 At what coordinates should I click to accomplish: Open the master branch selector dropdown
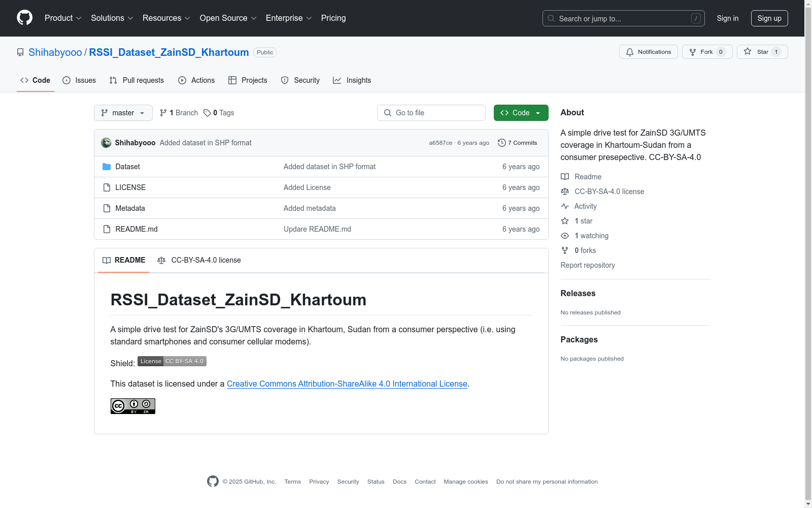tap(123, 113)
